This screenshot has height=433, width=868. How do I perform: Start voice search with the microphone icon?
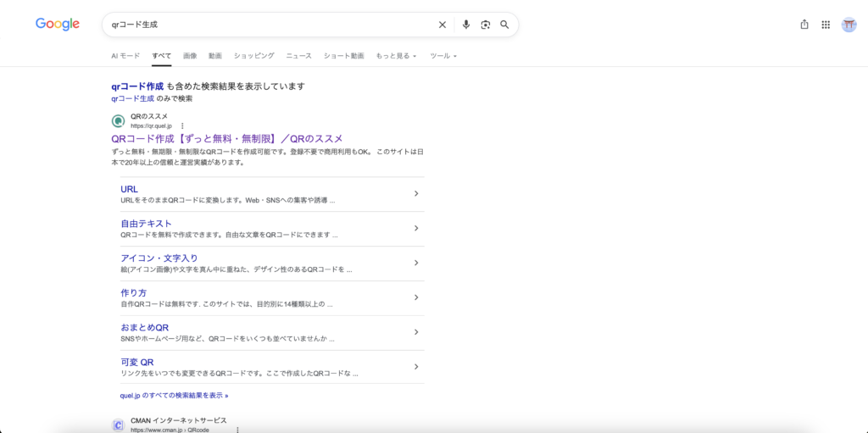click(466, 25)
